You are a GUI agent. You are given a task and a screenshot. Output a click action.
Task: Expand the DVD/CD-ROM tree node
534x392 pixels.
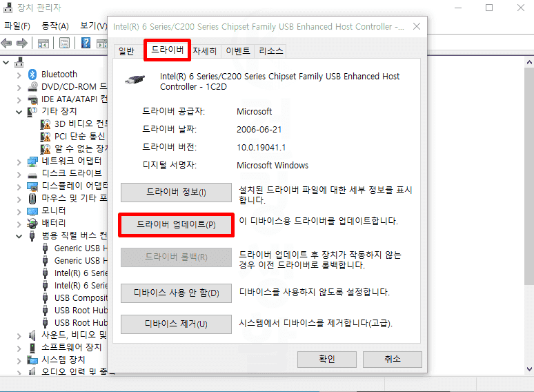pyautogui.click(x=19, y=88)
